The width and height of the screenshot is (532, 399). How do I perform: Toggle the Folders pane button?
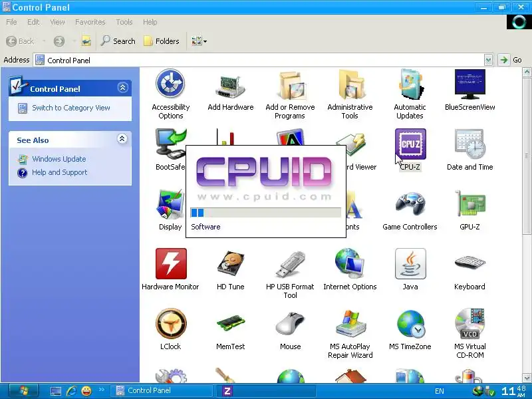162,41
